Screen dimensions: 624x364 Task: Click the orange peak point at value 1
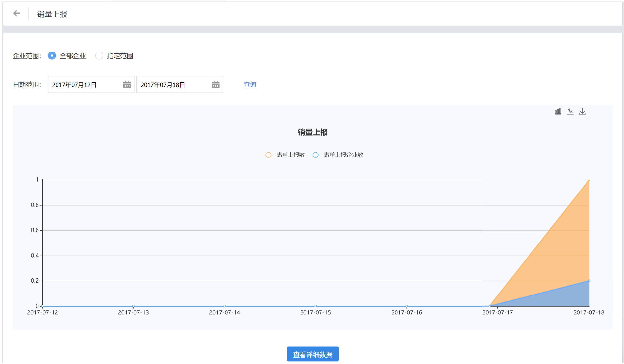589,180
